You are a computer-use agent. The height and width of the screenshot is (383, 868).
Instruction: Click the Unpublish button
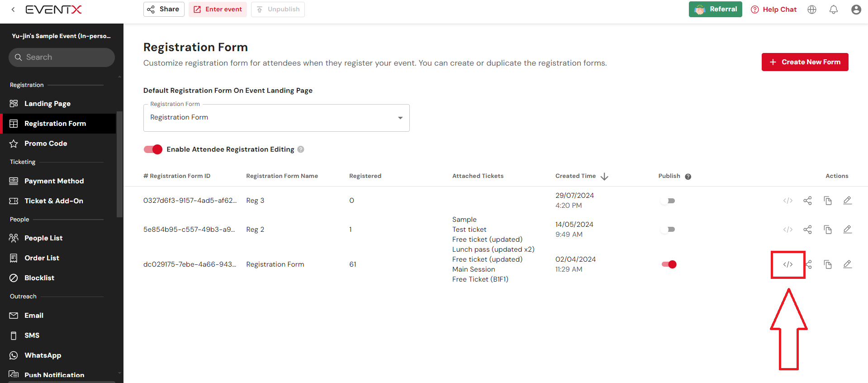click(278, 9)
